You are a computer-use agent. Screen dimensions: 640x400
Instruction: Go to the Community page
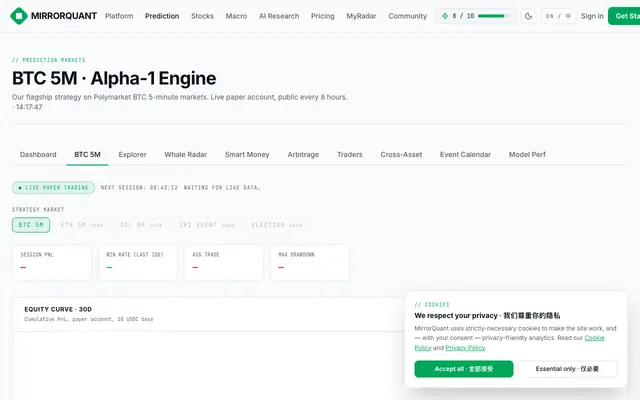click(x=407, y=16)
